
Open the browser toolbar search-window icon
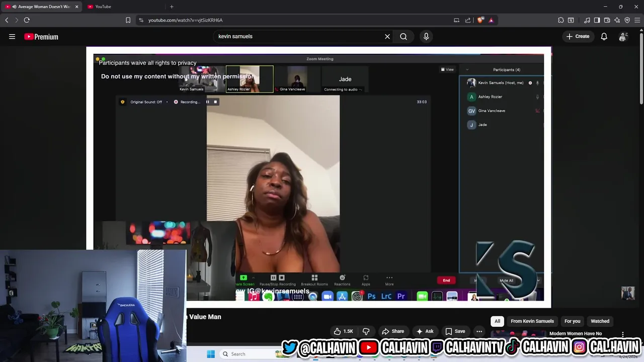pyautogui.click(x=571, y=20)
